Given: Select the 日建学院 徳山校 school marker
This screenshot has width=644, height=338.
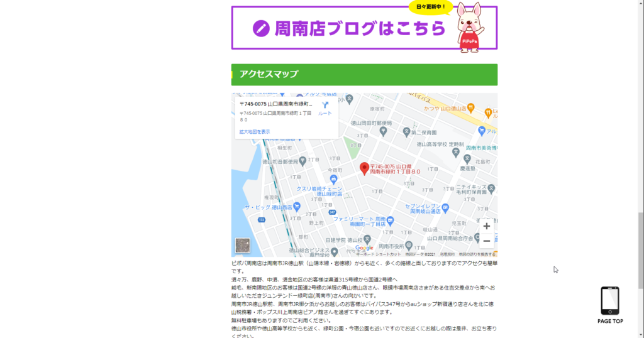Looking at the screenshot, I should [x=367, y=239].
